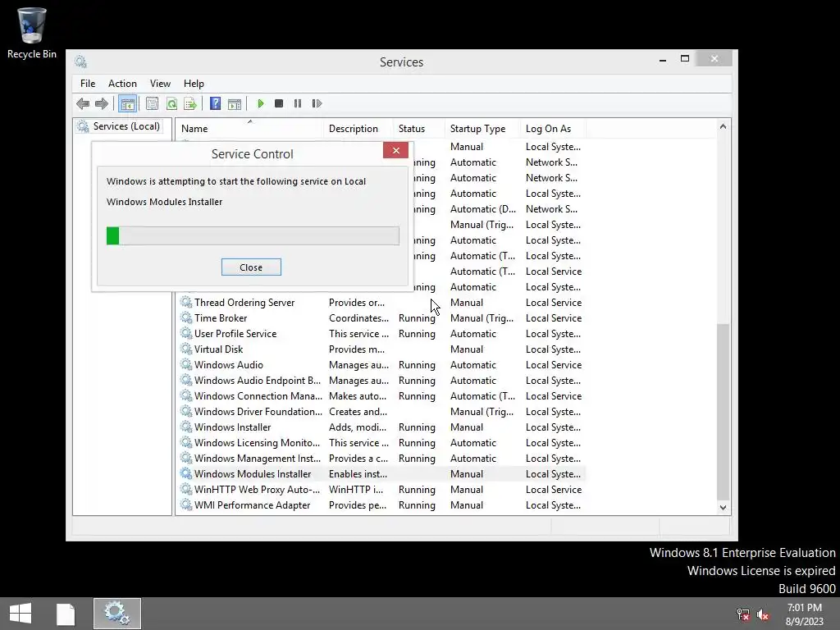The image size is (840, 630).
Task: Select the WMI Performance Adapter service
Action: (x=381, y=504)
